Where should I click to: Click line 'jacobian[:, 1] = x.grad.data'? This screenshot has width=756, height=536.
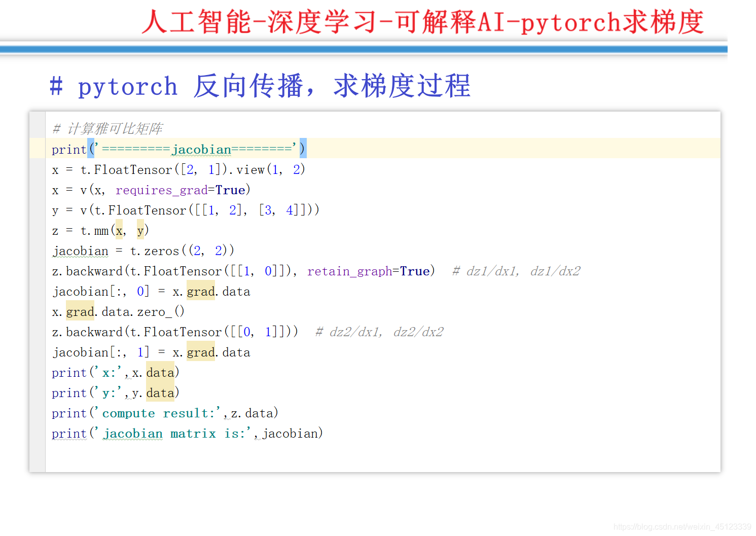(151, 352)
